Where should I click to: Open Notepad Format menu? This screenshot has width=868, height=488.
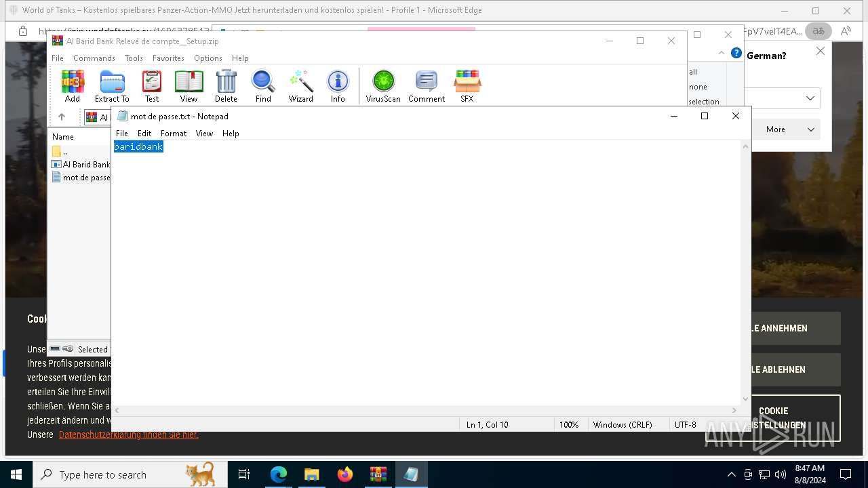(x=174, y=134)
